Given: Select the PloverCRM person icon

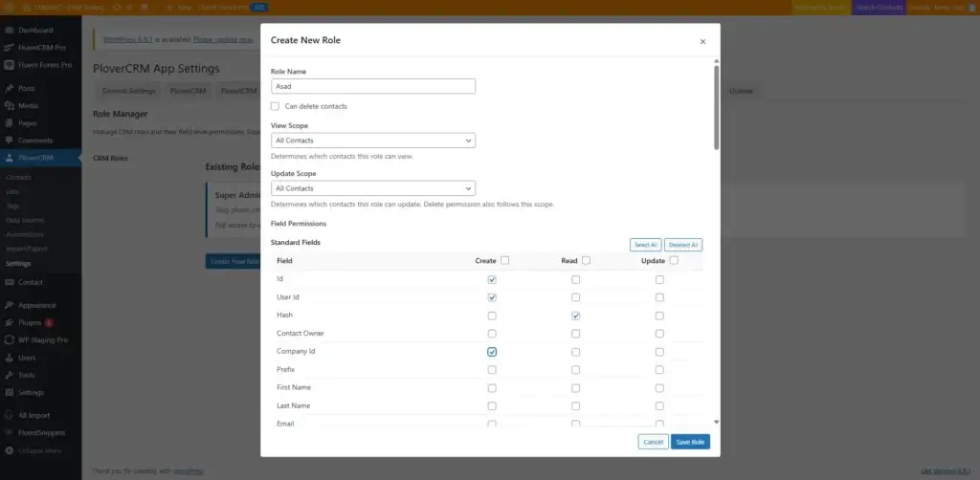Looking at the screenshot, I should (9, 158).
